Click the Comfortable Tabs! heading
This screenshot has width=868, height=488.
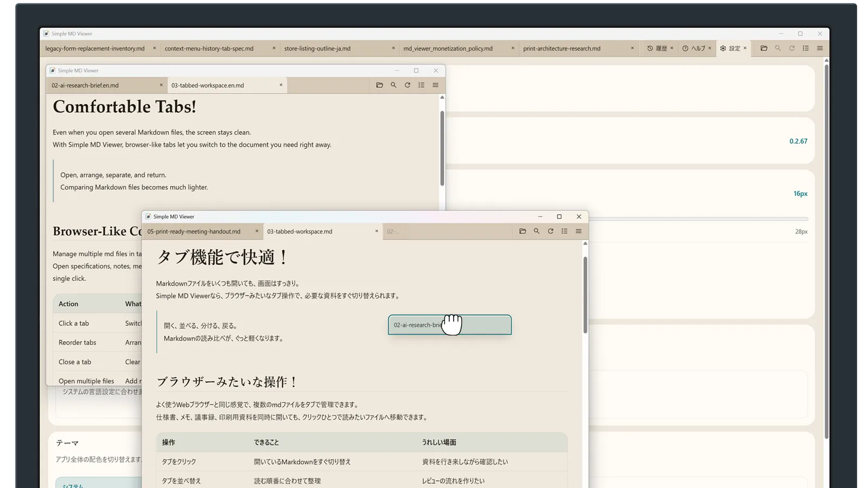124,107
